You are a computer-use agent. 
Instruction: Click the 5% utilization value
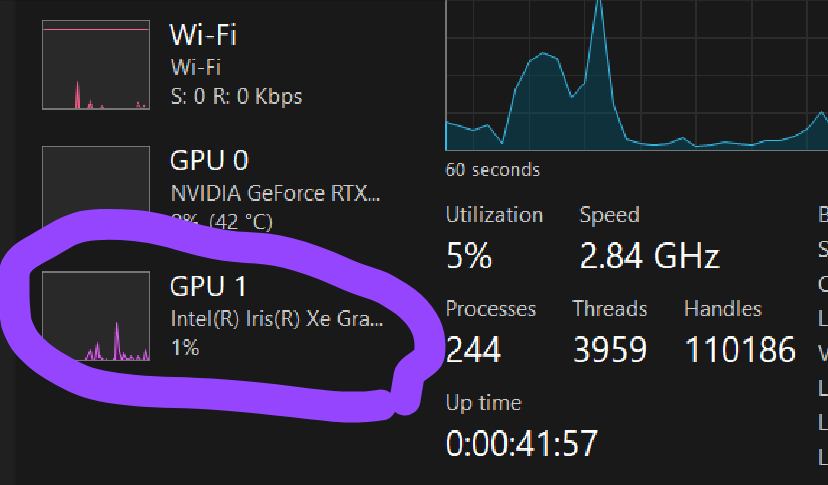[469, 256]
